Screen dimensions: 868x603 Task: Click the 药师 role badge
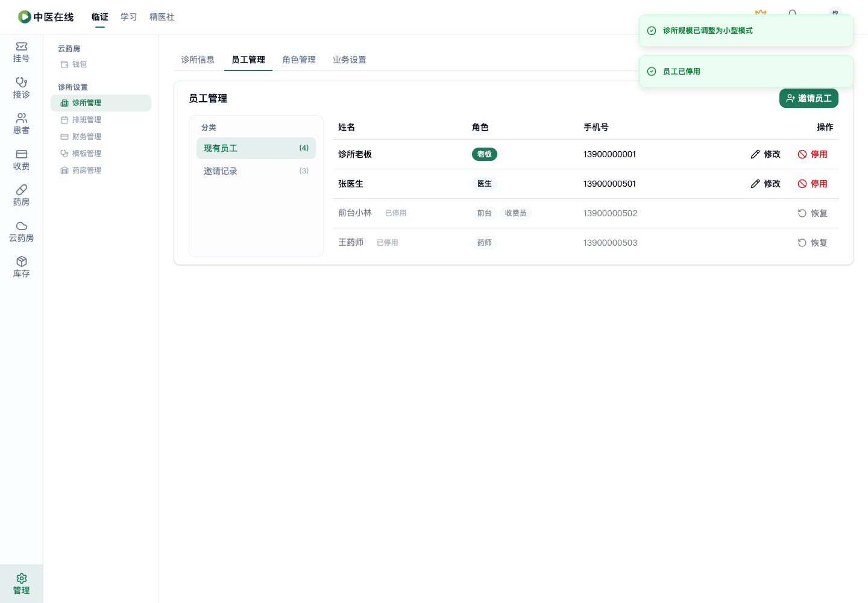pos(485,243)
